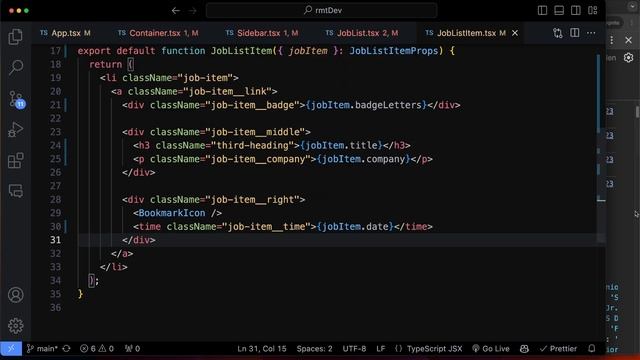Click line number 31 in the gutter
This screenshot has width=640, height=360.
coord(56,240)
